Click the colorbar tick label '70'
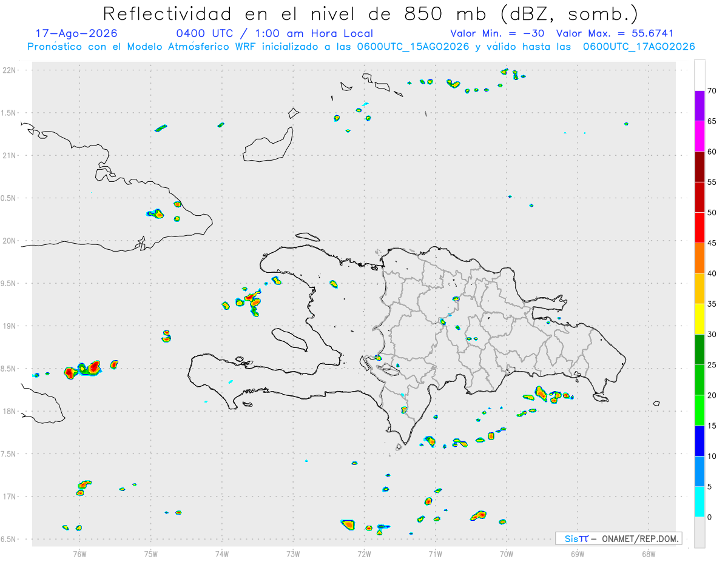Image resolution: width=728 pixels, height=562 pixels. pos(712,91)
